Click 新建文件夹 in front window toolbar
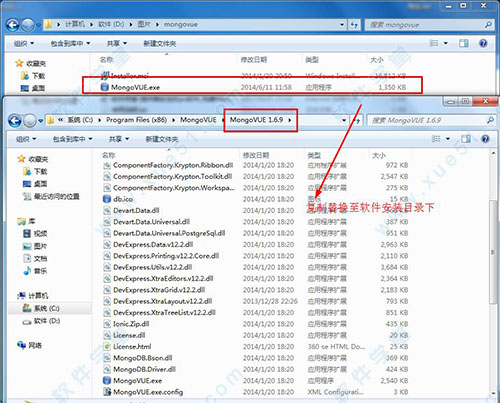Image resolution: width=500 pixels, height=403 pixels. [x=162, y=139]
